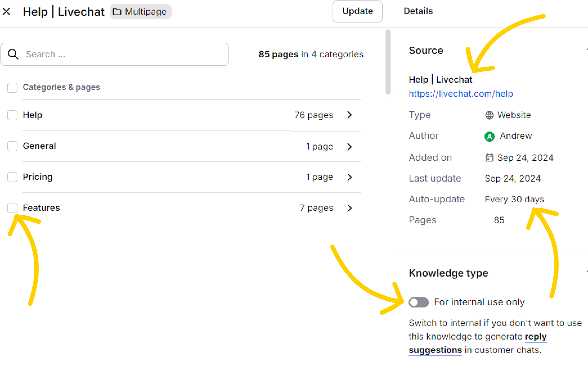This screenshot has width=588, height=371.
Task: Click the 'Categories & pages' column header
Action: [61, 87]
